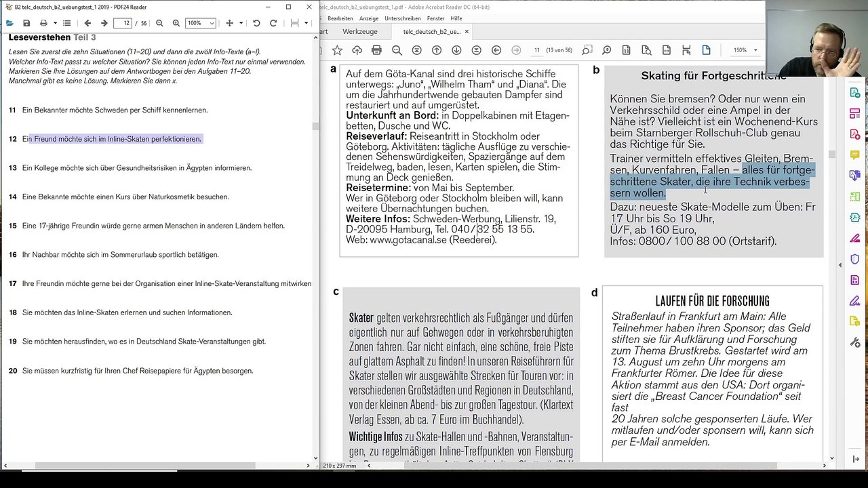Image resolution: width=868 pixels, height=488 pixels.
Task: Open a file in PDF24 Reader
Action: point(9,23)
